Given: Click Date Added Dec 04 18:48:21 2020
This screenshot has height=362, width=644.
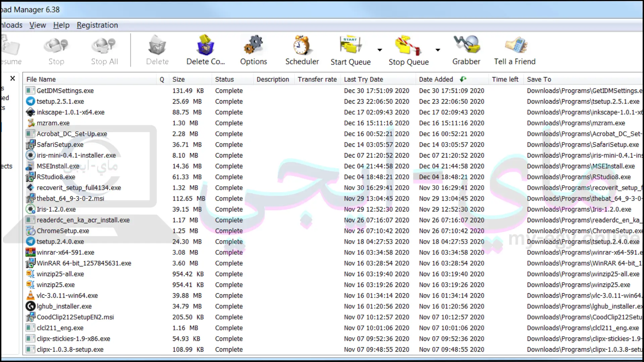Looking at the screenshot, I should [x=451, y=177].
